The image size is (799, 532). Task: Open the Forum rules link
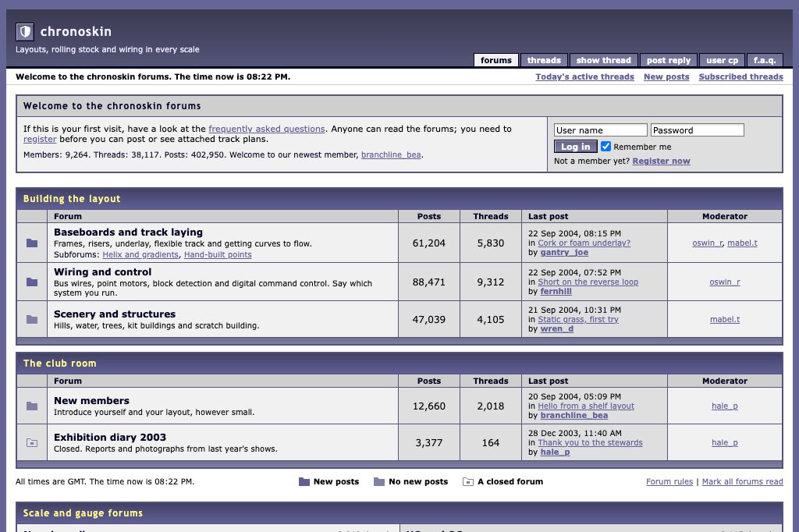(x=669, y=481)
